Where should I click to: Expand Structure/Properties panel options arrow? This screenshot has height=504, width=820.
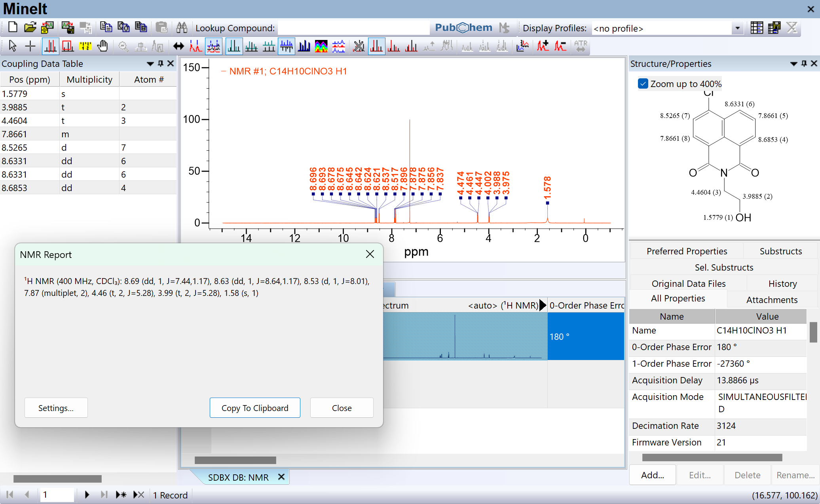(x=793, y=64)
